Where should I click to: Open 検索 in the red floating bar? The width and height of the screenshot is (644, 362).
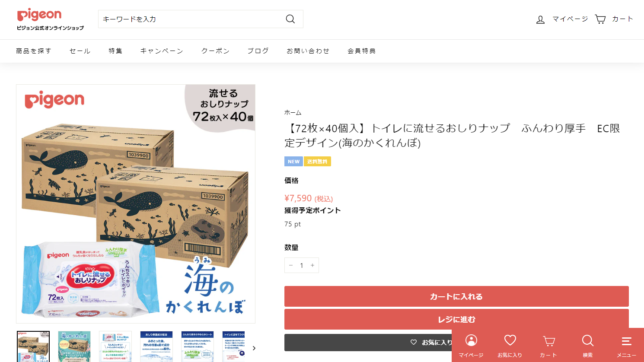click(x=588, y=345)
